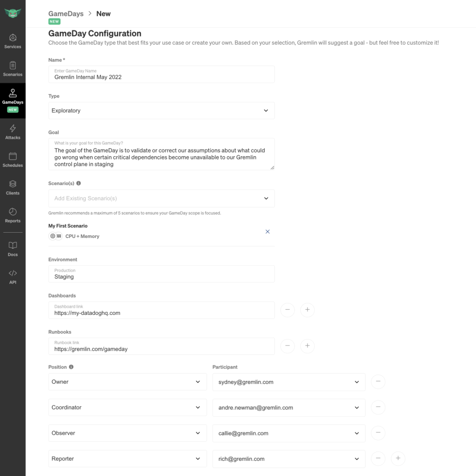Open Schedules in the sidebar
Screen dimensions: 476x476
coord(13,160)
